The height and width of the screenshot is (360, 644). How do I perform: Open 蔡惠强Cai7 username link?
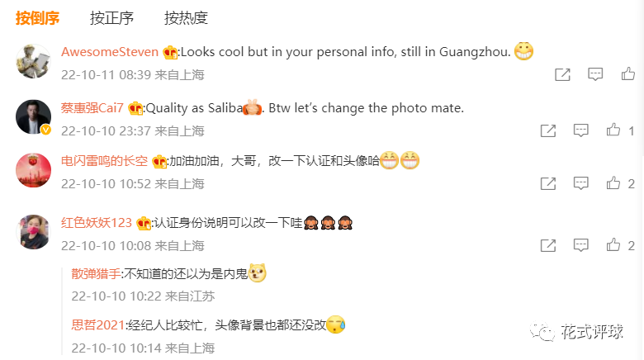pos(92,107)
